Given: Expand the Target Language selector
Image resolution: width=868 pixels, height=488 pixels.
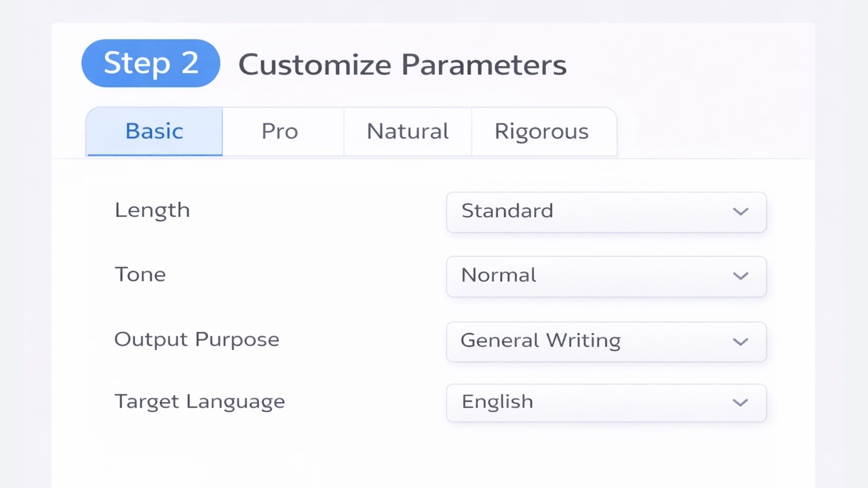Looking at the screenshot, I should 606,403.
